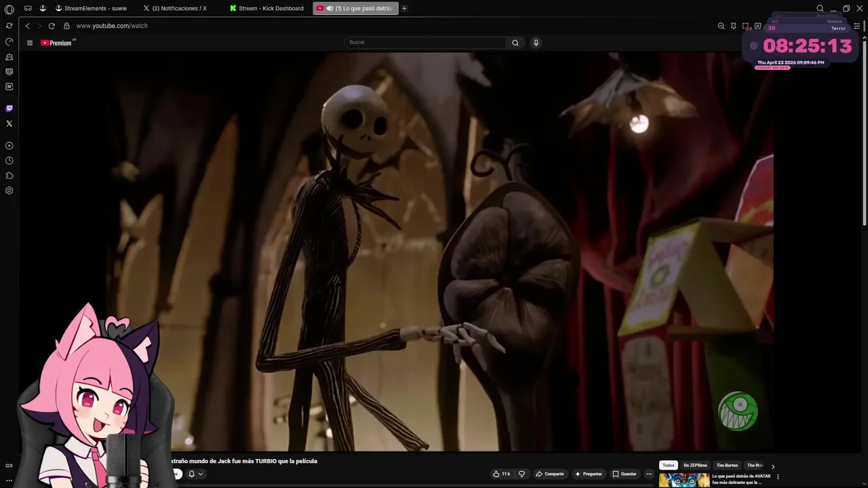Show more filter chips with the arrow
Screen dimensions: 868x488
(x=772, y=466)
